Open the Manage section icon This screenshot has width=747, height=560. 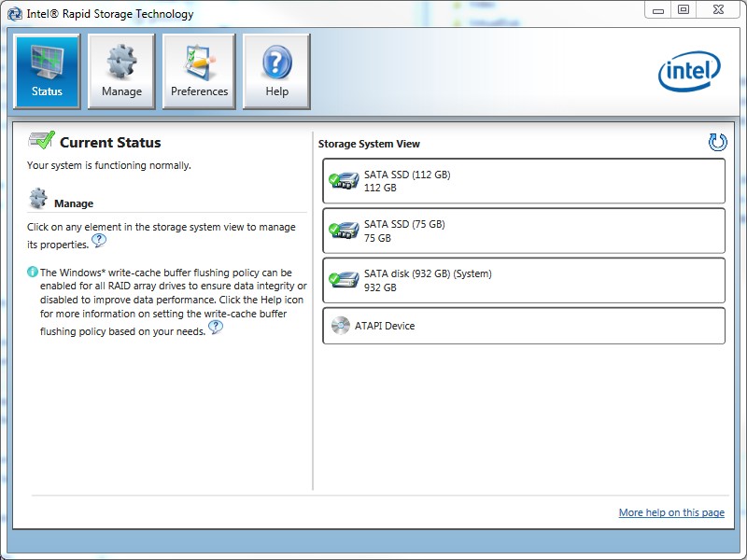pos(121,70)
